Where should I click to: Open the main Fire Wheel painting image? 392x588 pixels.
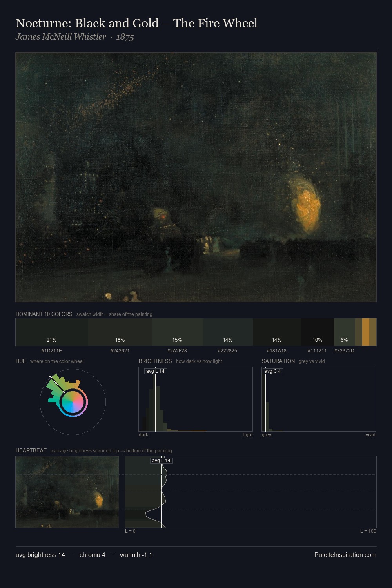pos(196,177)
